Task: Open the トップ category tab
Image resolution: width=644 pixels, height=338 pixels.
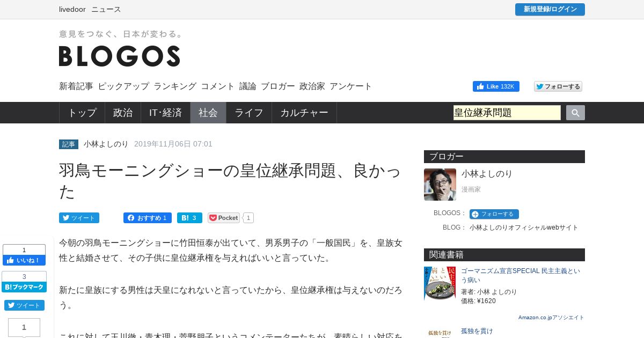Action: tap(82, 113)
